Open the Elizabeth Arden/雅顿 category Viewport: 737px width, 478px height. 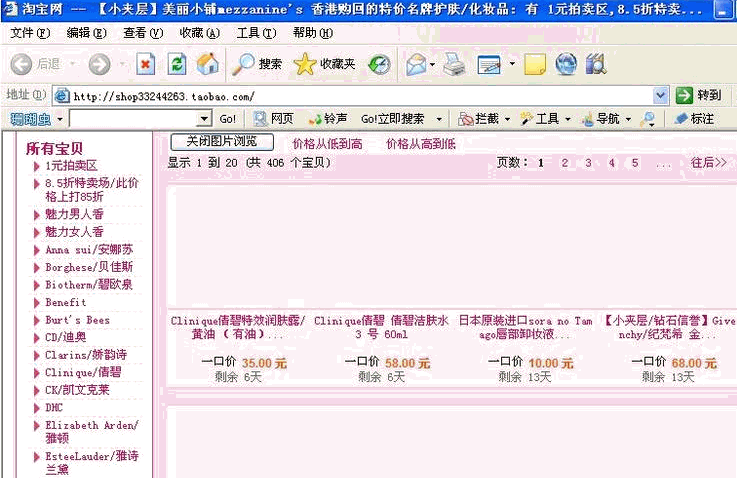click(92, 431)
